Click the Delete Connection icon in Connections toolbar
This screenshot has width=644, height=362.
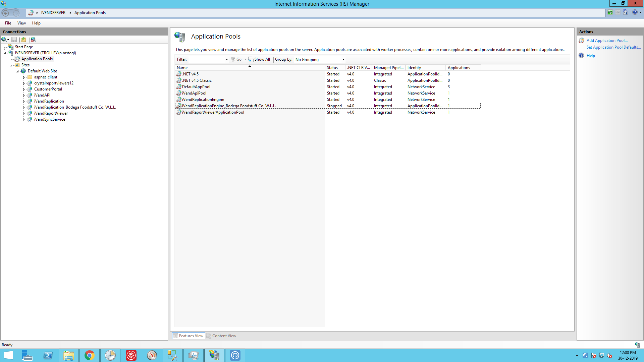click(33, 40)
